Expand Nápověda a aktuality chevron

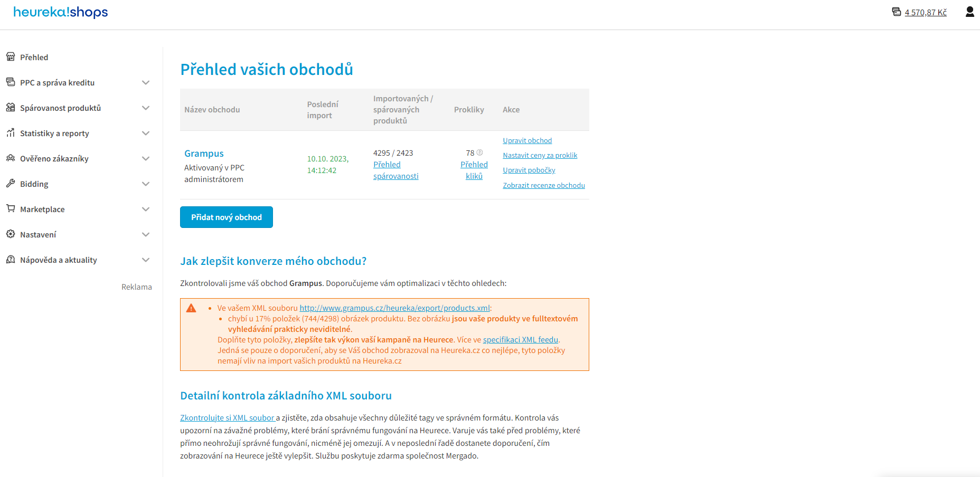pos(146,260)
